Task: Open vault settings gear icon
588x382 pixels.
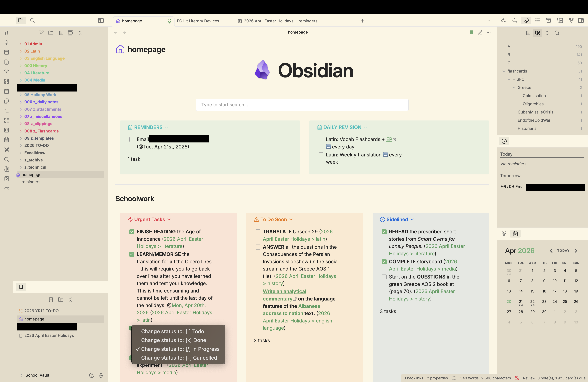Action: 101,375
